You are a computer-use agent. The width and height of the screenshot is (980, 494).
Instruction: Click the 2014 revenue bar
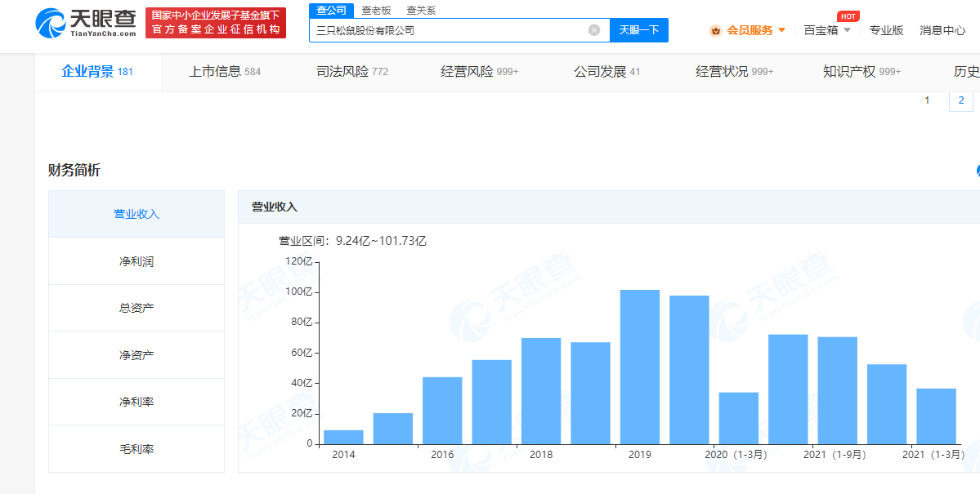(343, 437)
